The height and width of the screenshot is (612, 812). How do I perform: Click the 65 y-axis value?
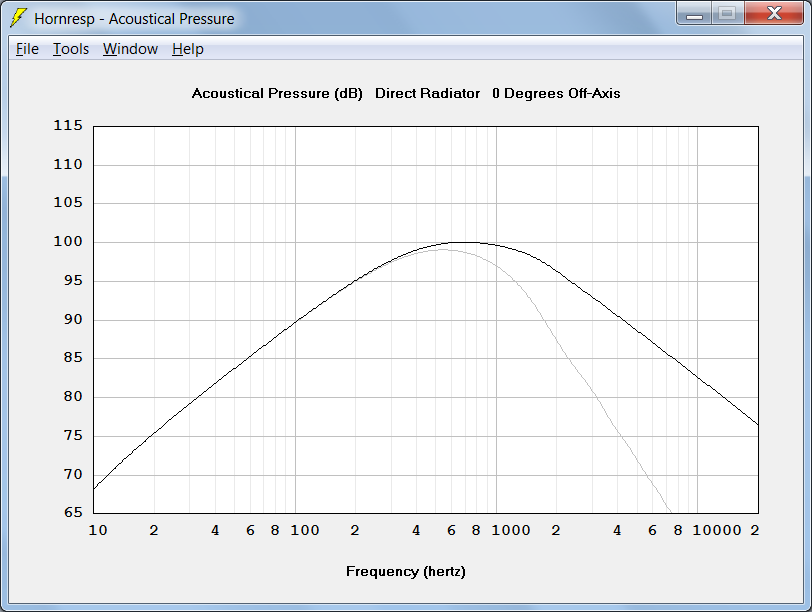[73, 512]
